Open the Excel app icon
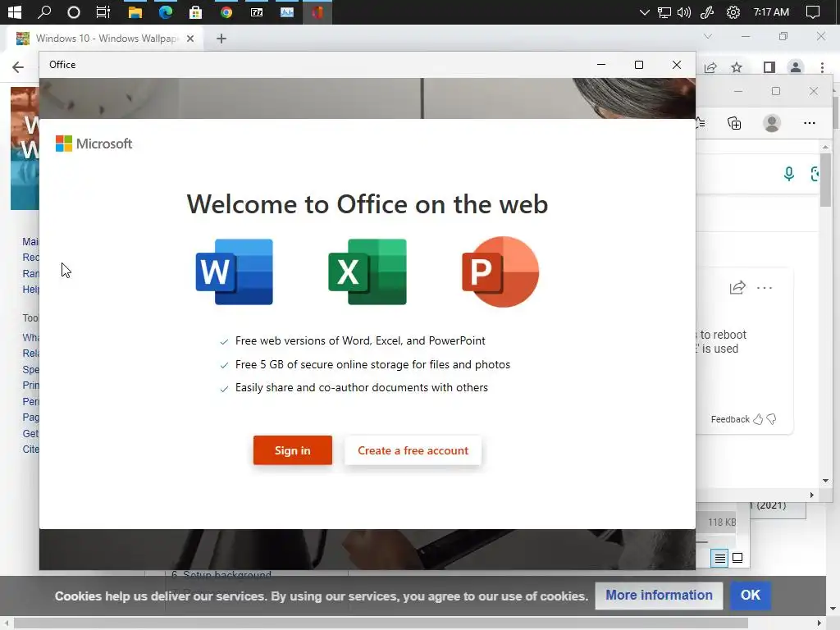Viewport: 840px width, 630px height. pos(367,272)
